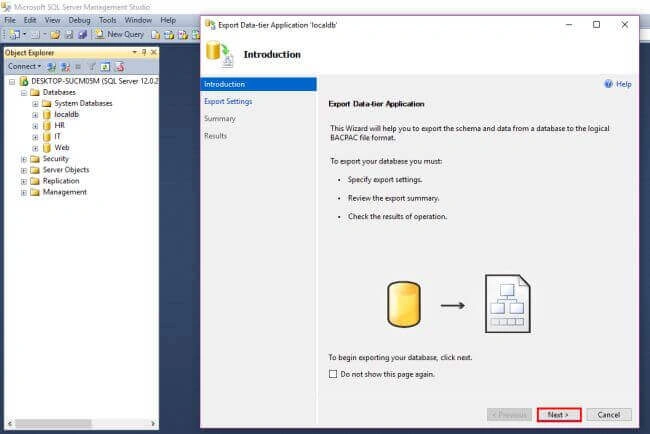650x434 pixels.
Task: Click the Databases folder icon
Action: click(35, 92)
